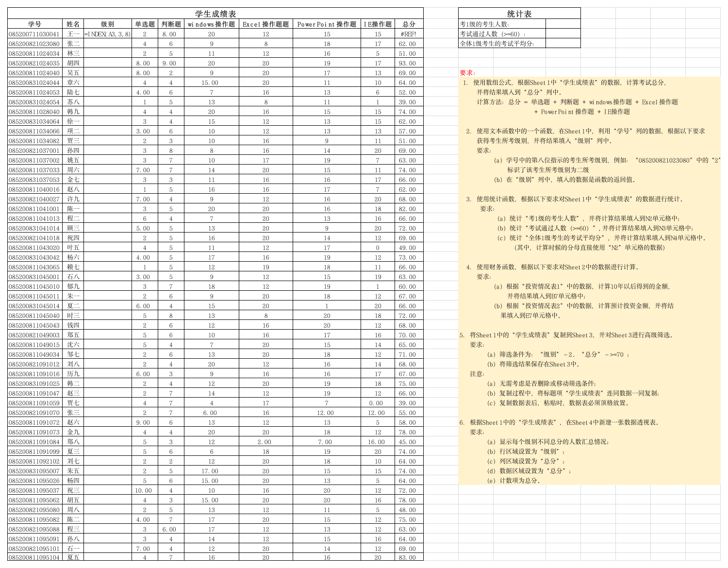Screen dimensions: 728x568
Task: Click instruction 1 about 使用数组公式
Action: click(565, 83)
